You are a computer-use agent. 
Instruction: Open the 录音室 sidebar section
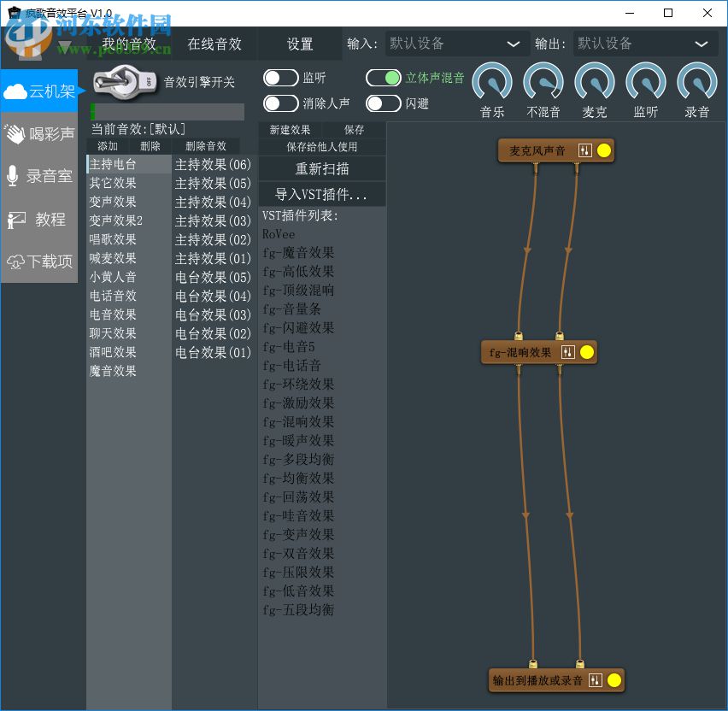40,176
